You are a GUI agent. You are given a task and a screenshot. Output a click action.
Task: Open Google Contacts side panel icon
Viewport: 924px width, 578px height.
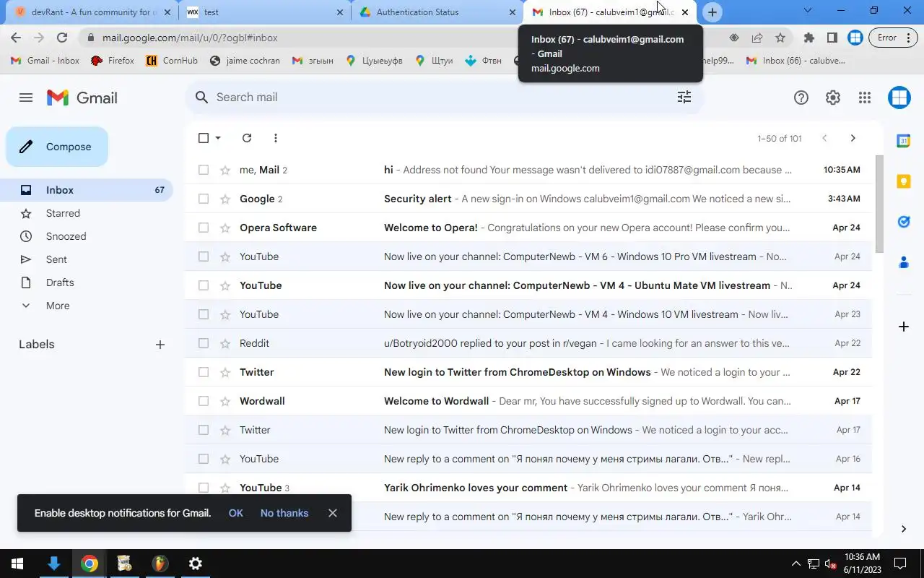[x=903, y=262]
